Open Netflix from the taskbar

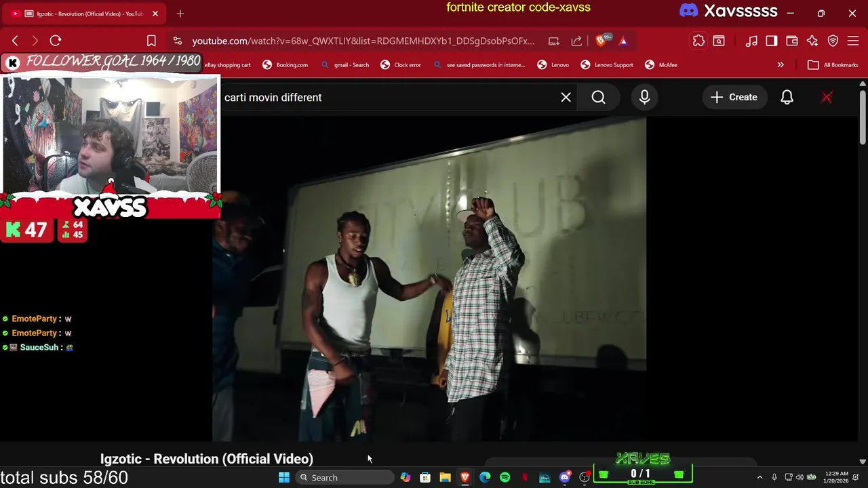point(525,478)
